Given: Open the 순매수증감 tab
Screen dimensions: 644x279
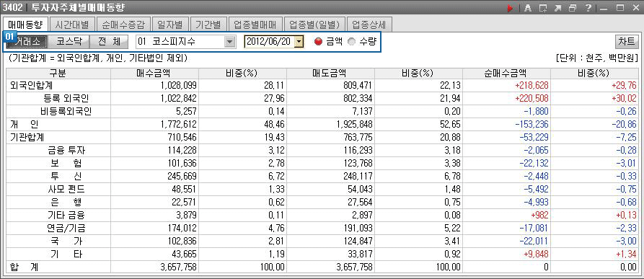Looking at the screenshot, I should (123, 25).
